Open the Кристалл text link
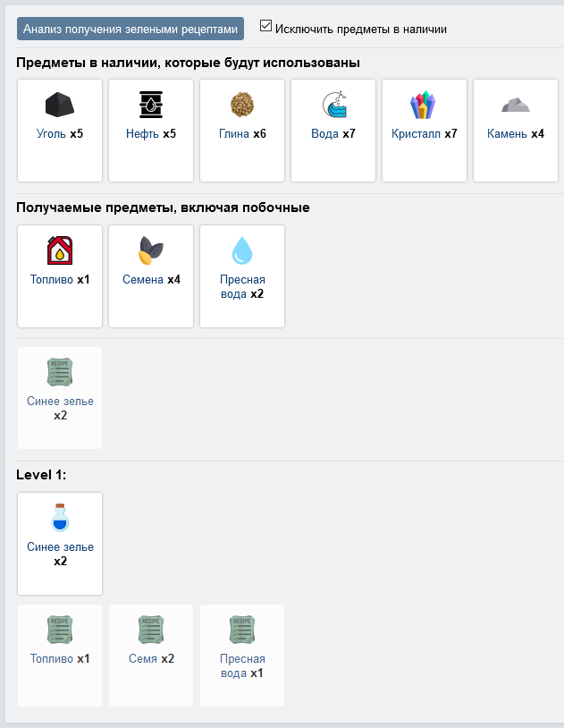The image size is (564, 728). [416, 134]
